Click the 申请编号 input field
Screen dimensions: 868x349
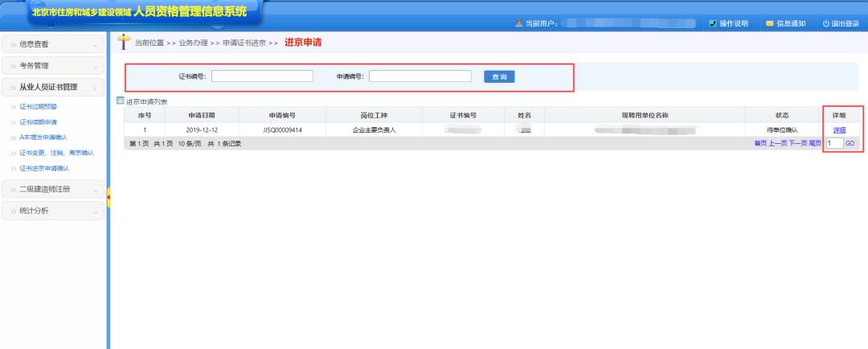(420, 76)
